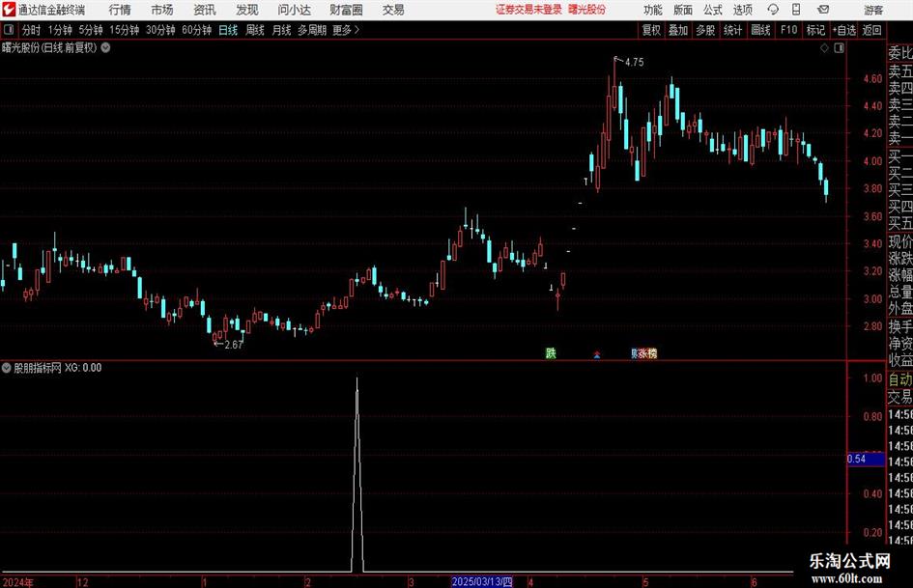Switch to 5分钟 period

pos(91,30)
